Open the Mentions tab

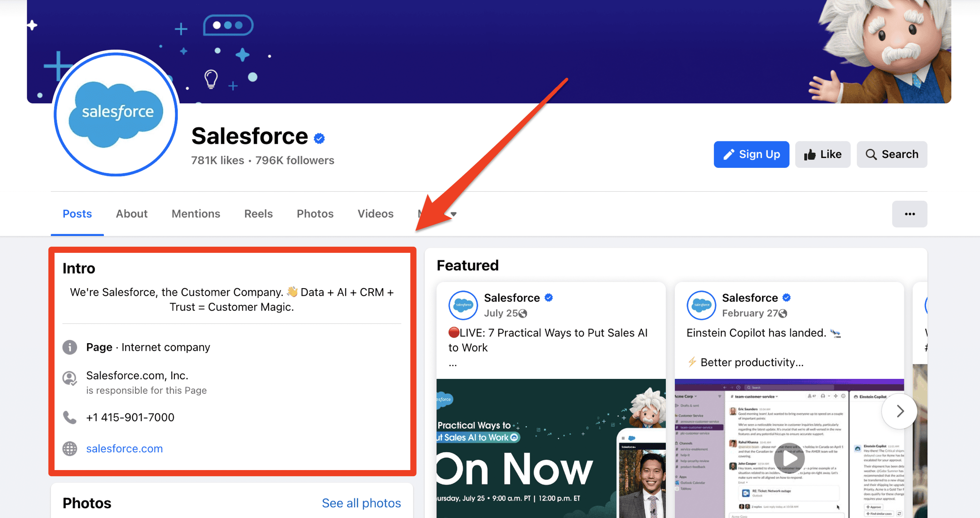point(196,214)
